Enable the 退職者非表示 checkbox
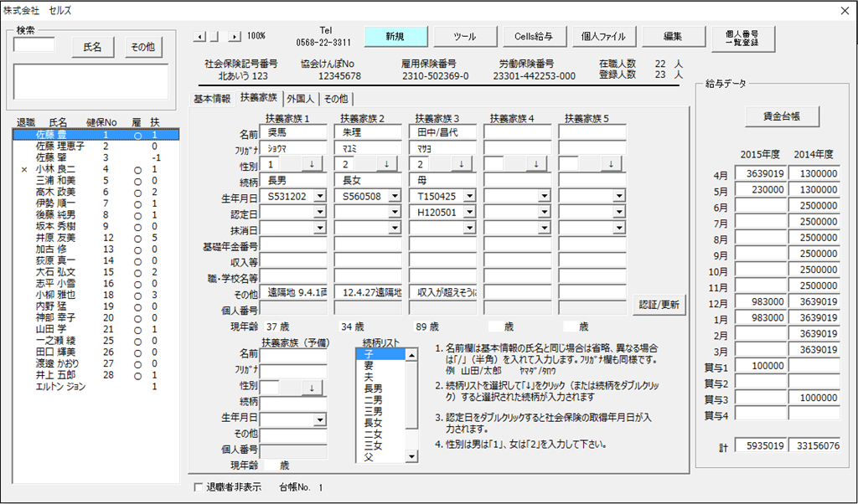858x504 pixels. click(x=198, y=486)
